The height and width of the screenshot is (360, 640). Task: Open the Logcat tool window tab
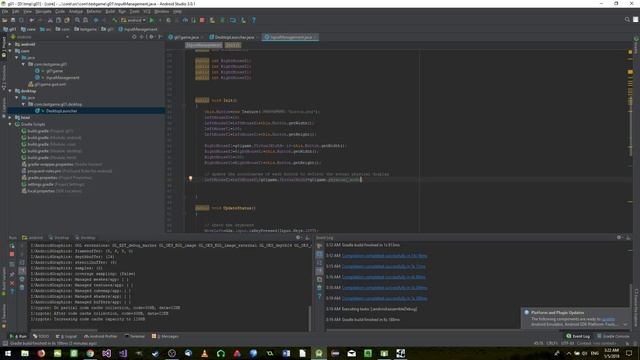pos(67,336)
